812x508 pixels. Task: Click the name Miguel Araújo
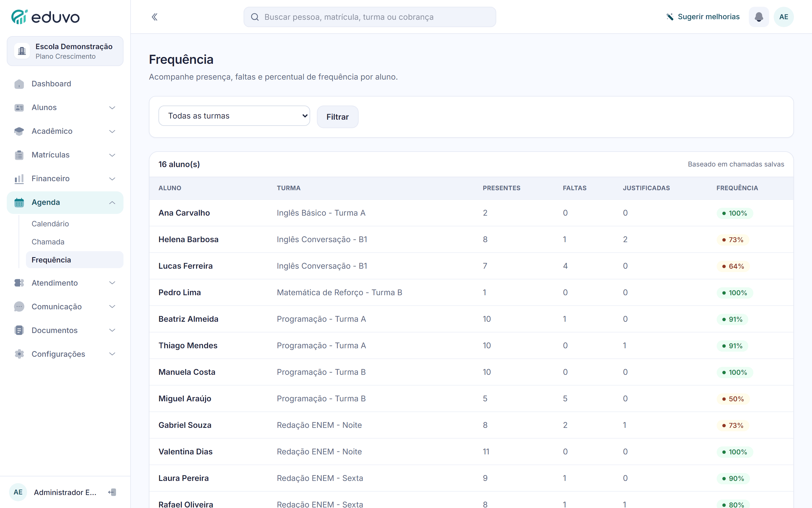click(x=185, y=398)
